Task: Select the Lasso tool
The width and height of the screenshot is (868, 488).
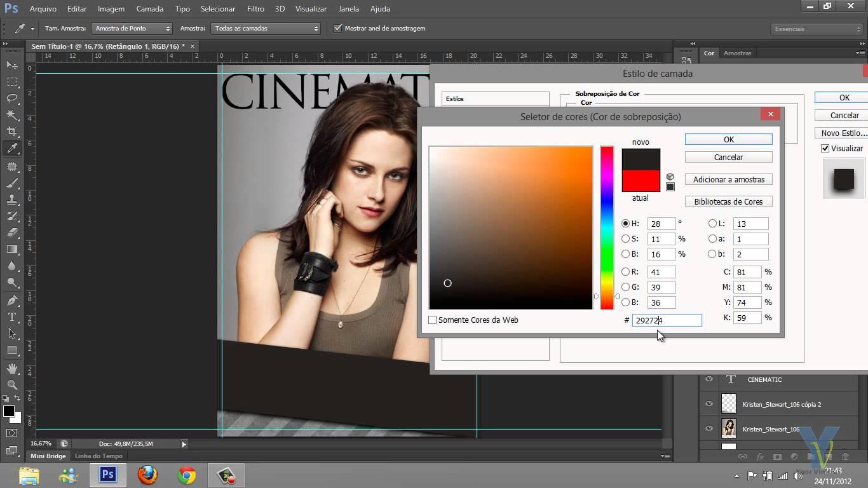Action: (12, 98)
